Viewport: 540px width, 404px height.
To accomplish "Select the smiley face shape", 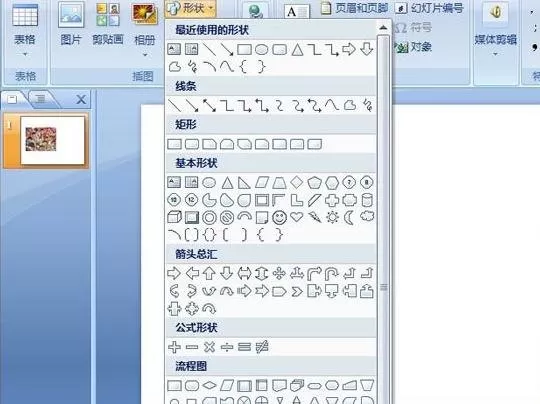I will click(x=279, y=218).
